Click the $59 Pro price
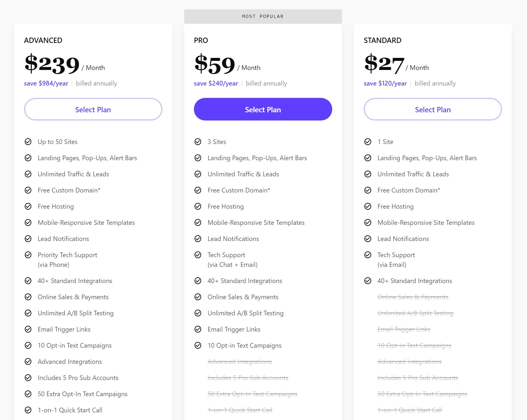The height and width of the screenshot is (420, 527). (x=215, y=64)
